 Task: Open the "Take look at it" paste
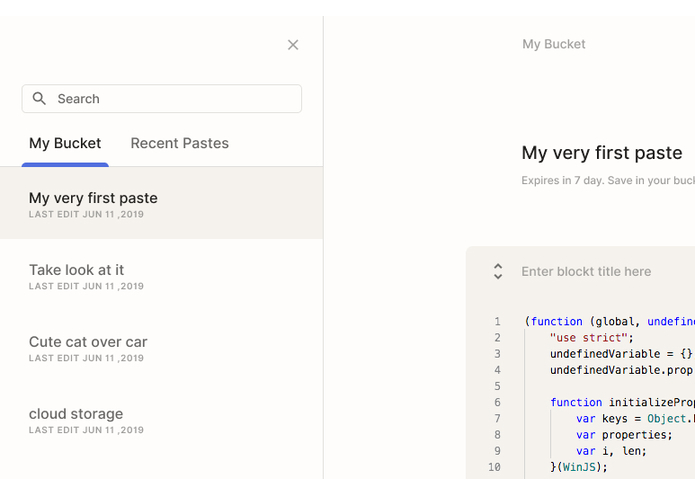click(x=161, y=276)
